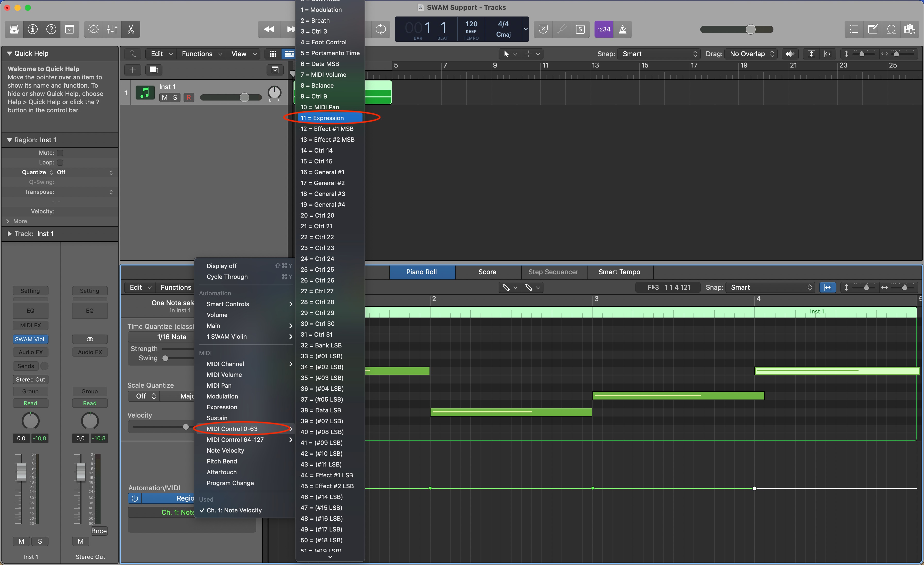Click the SWAM Violin instrument slot

(x=30, y=339)
